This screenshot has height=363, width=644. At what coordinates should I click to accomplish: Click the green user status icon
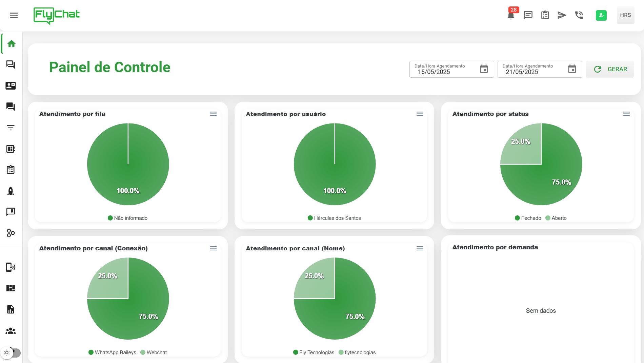point(601,15)
